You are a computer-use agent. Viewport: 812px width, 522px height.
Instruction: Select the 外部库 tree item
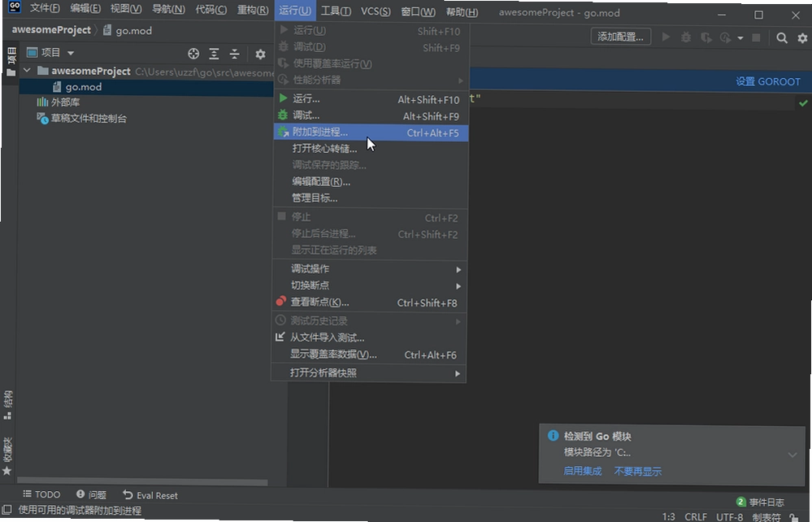pyautogui.click(x=58, y=102)
